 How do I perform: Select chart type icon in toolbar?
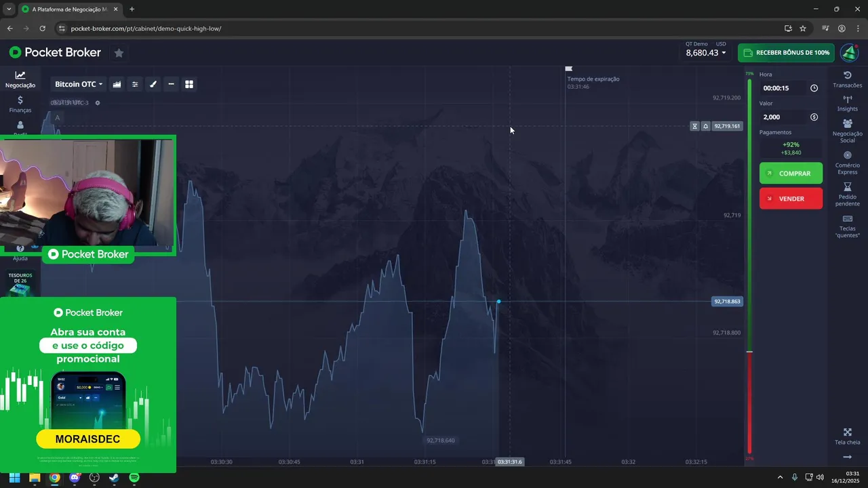pos(117,84)
